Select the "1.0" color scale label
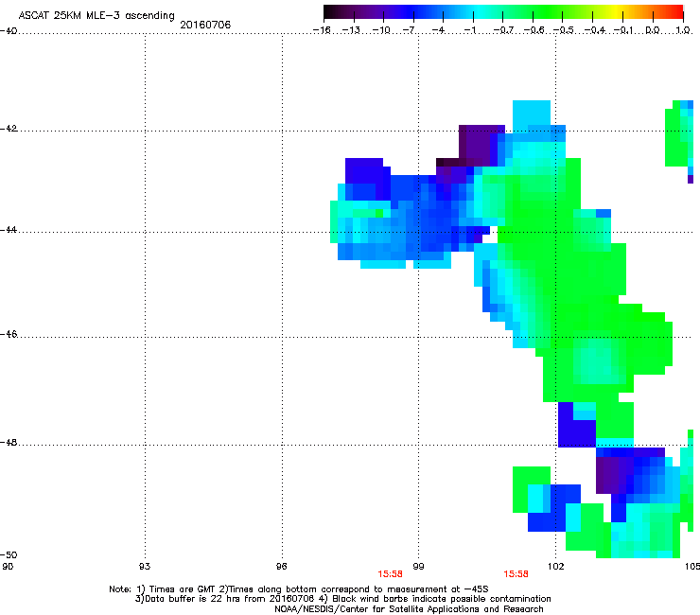The image size is (700, 615). click(683, 30)
